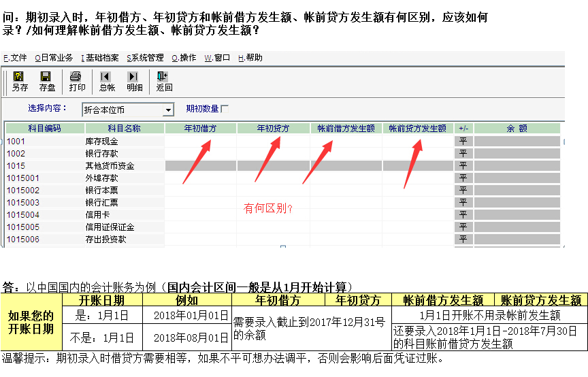Screen dimensions: 588x377
Task: Select account code 1015004
Action: 23,215
